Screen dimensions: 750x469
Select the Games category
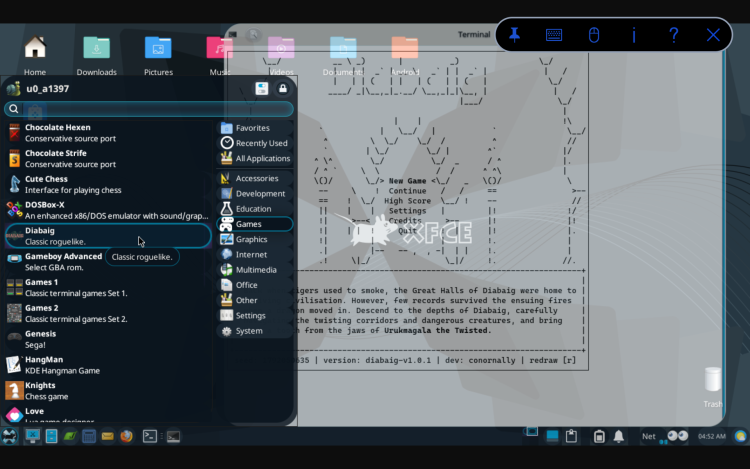point(255,224)
